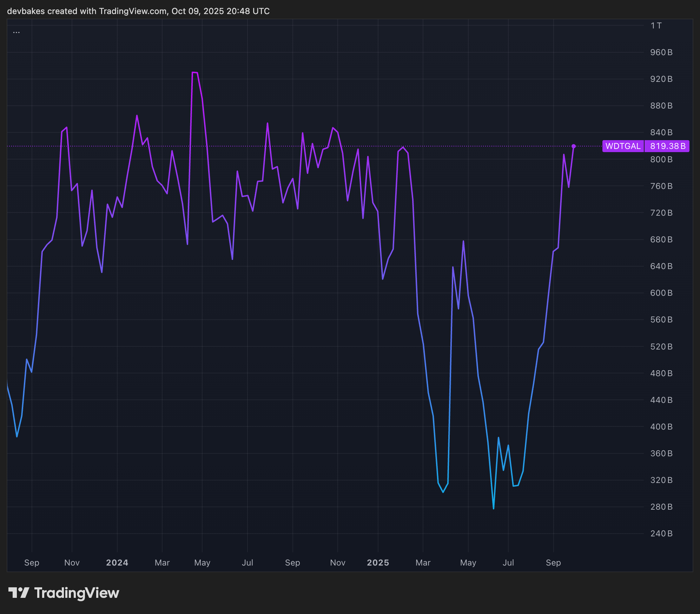Click the rightmost Sep time axis label
Viewport: 700px width, 614px height.
(553, 563)
